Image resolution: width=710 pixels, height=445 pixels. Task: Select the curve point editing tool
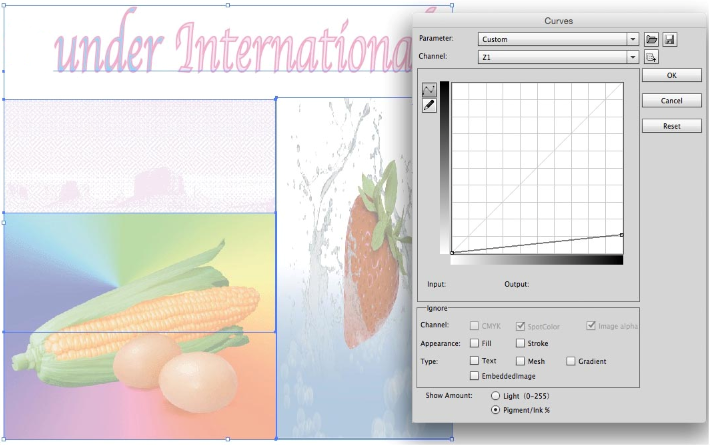430,90
